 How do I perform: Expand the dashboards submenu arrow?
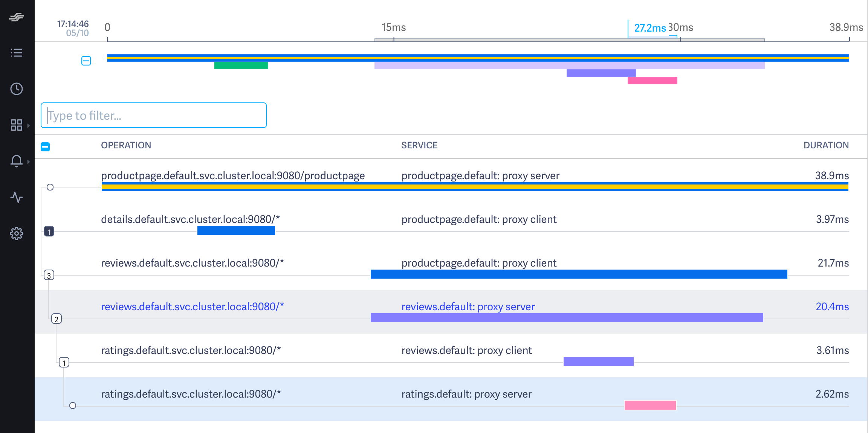pyautogui.click(x=29, y=125)
